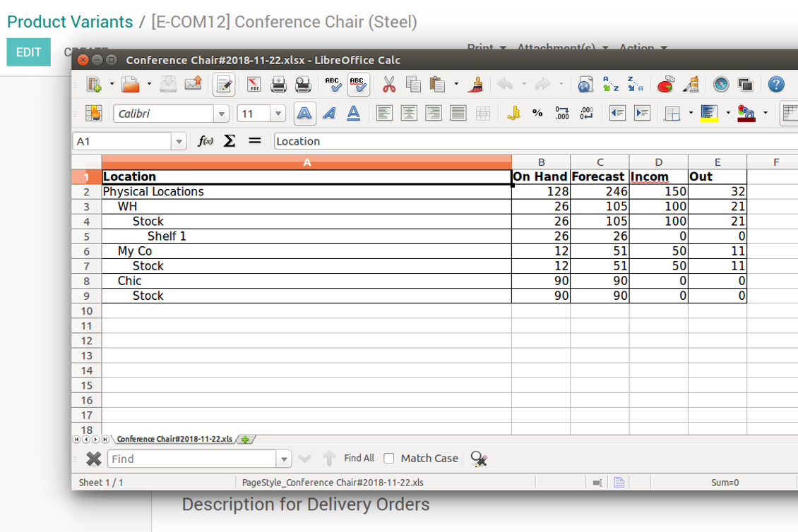Click the Function equals sign icon

(x=254, y=141)
